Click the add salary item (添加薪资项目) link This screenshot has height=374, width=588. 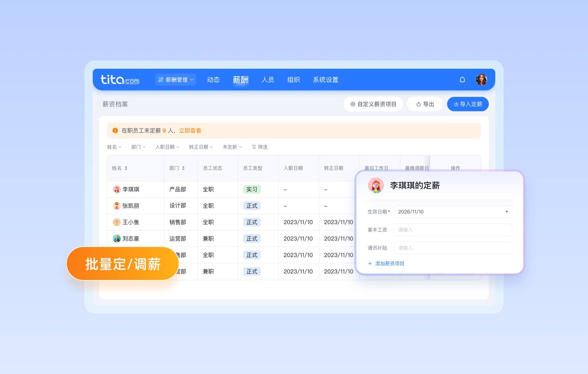(x=386, y=263)
